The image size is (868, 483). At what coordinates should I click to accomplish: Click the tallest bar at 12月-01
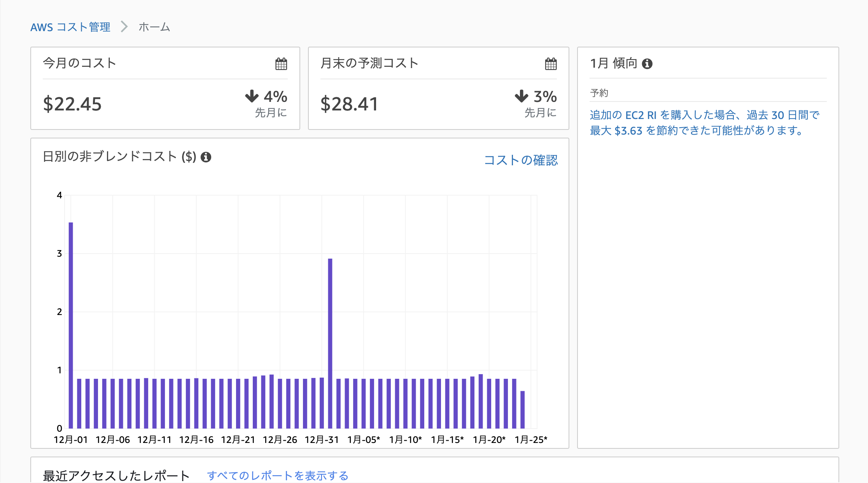click(71, 325)
